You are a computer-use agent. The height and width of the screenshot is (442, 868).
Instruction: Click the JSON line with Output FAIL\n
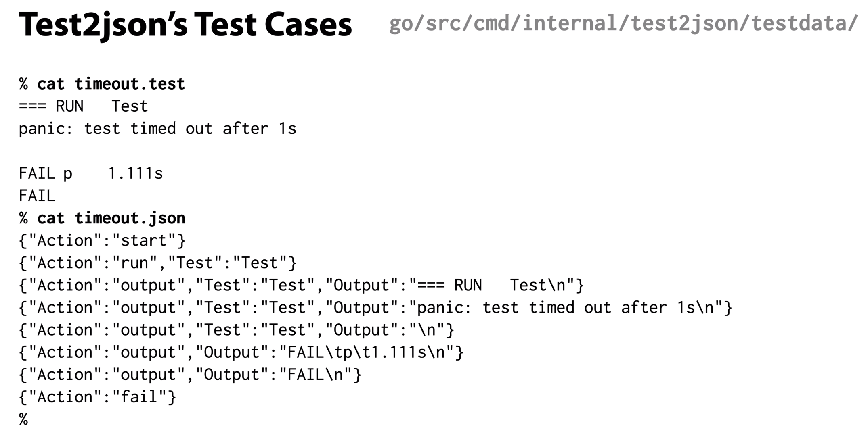[190, 375]
